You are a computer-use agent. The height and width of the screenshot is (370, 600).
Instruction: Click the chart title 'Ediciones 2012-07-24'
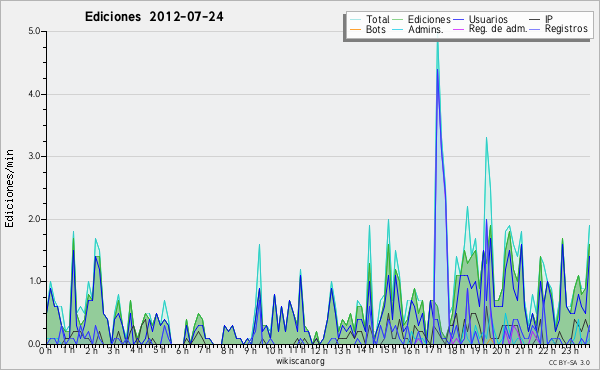[x=154, y=17]
